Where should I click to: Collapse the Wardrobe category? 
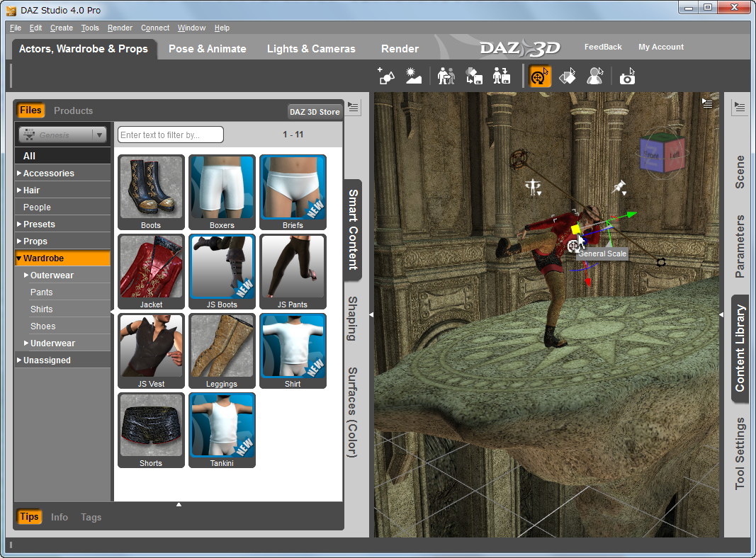pos(19,258)
